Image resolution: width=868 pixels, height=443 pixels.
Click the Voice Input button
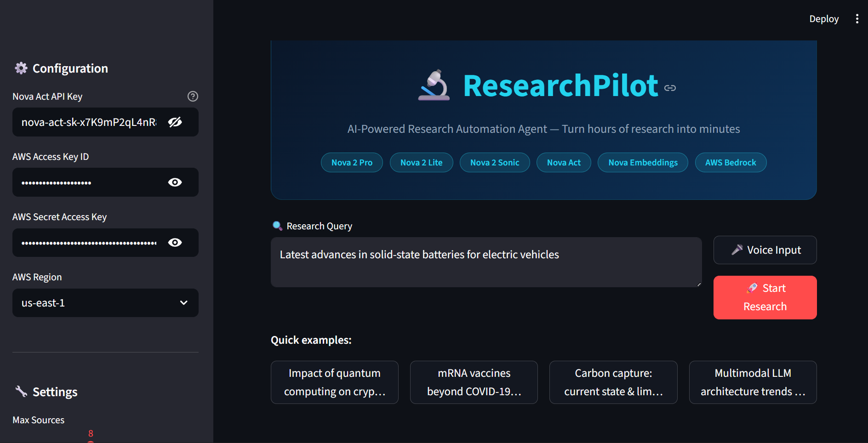pyautogui.click(x=765, y=250)
